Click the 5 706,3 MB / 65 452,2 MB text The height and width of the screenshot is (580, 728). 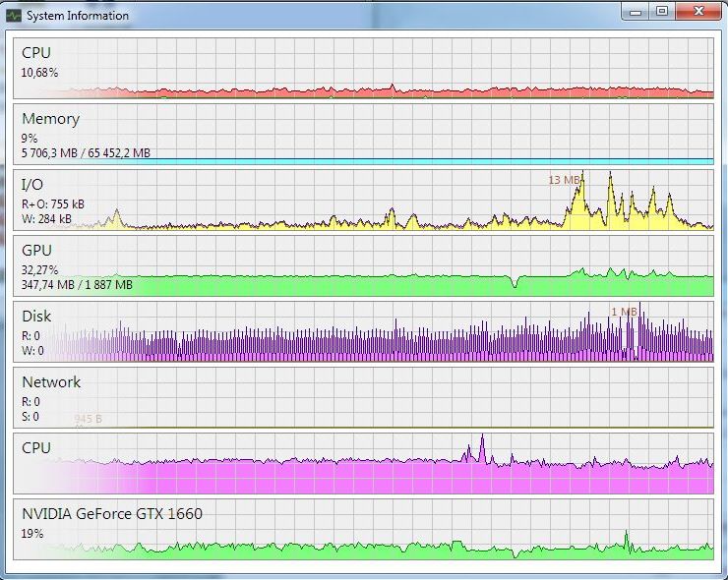click(86, 153)
